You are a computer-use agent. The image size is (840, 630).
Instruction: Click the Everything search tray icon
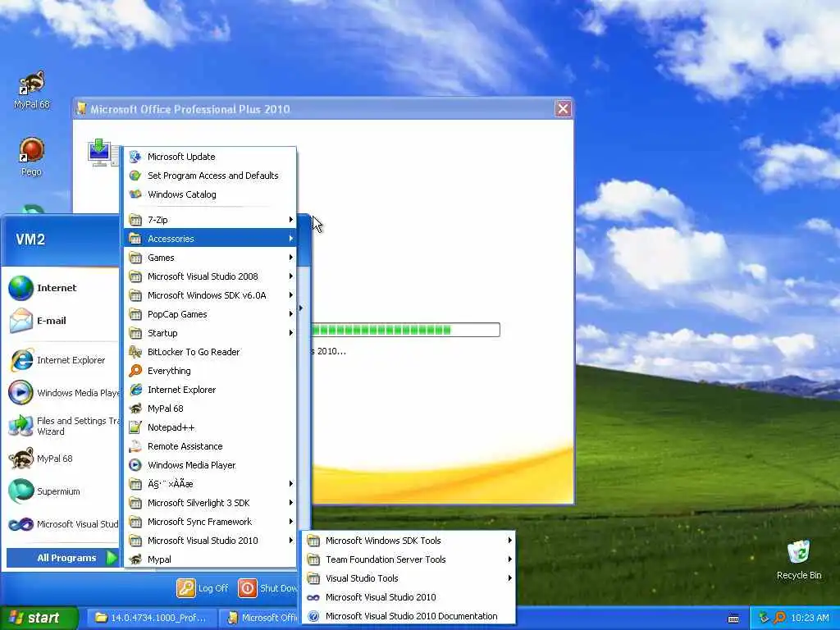779,618
